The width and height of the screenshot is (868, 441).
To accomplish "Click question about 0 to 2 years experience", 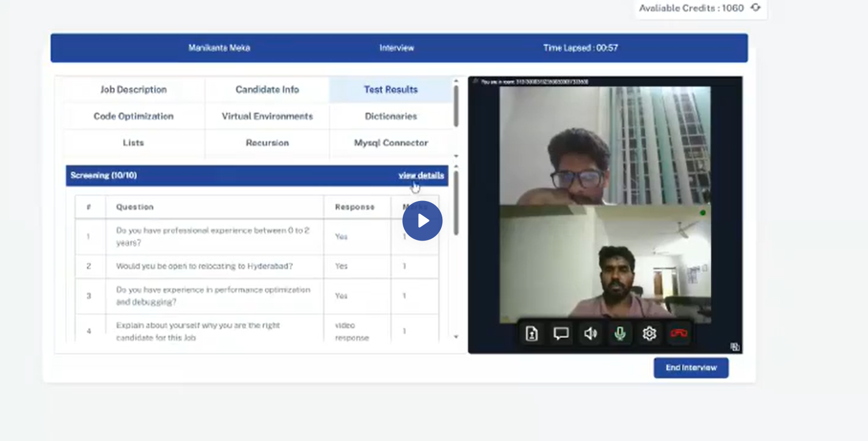I will 213,236.
